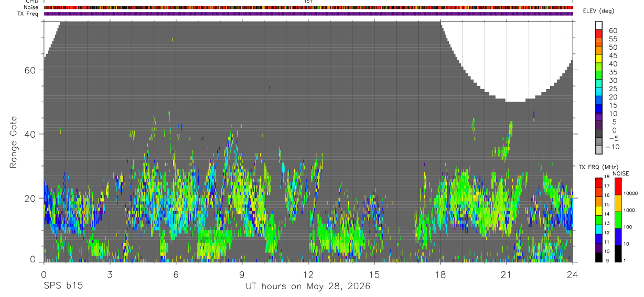Image resolution: width=644 pixels, height=297 pixels.
Task: Click the '9' hour tick on time axis
Action: [242, 274]
